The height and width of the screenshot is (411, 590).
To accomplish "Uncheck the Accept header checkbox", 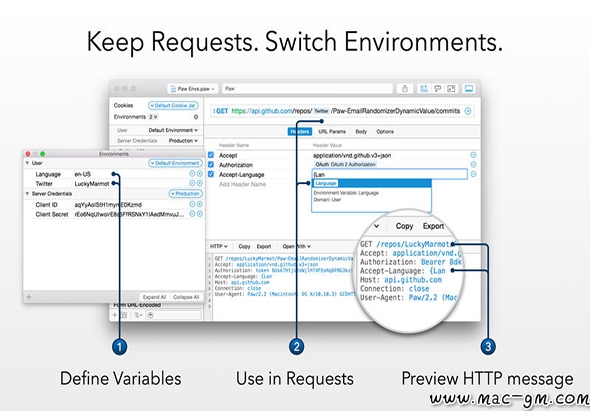I will [211, 155].
